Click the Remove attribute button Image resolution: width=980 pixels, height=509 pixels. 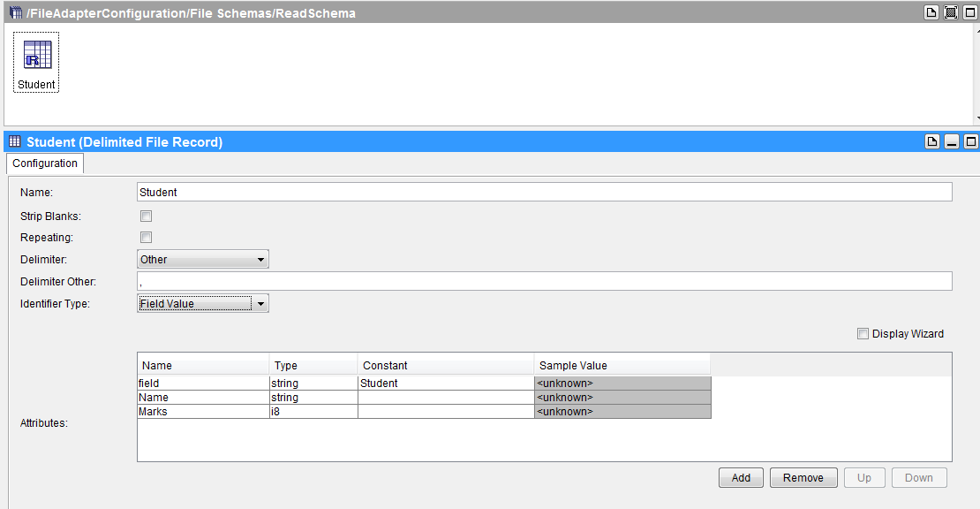tap(803, 478)
